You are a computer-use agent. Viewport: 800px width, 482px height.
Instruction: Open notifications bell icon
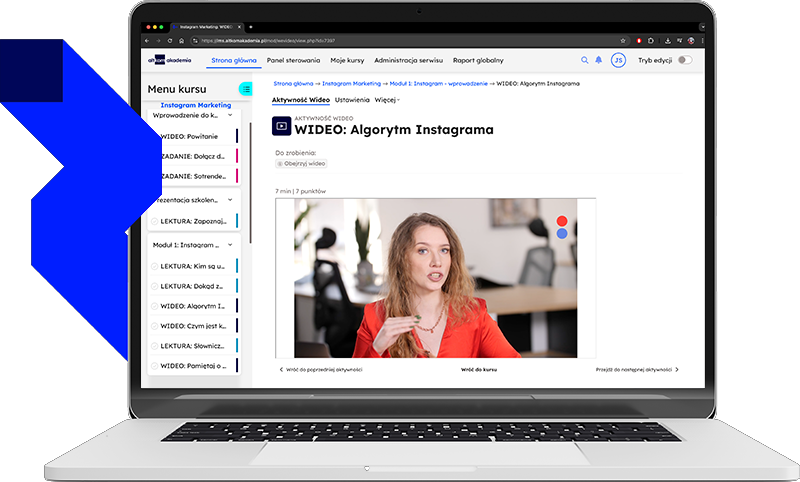(599, 60)
